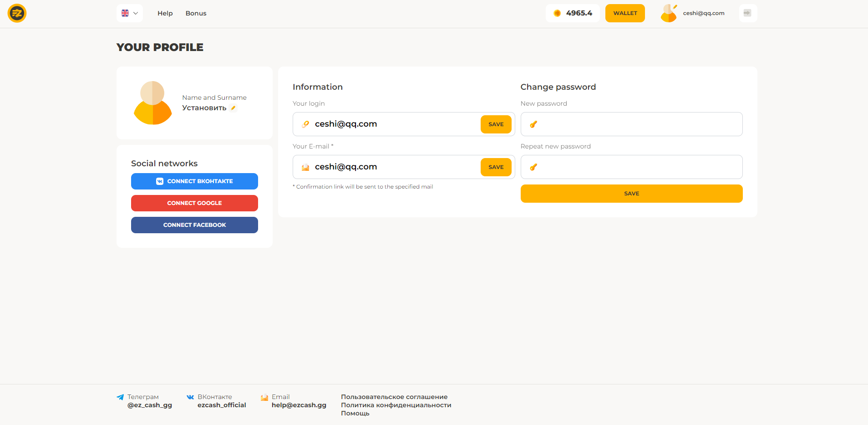Connect VKontakte social account
This screenshot has width=868, height=425.
pos(194,181)
